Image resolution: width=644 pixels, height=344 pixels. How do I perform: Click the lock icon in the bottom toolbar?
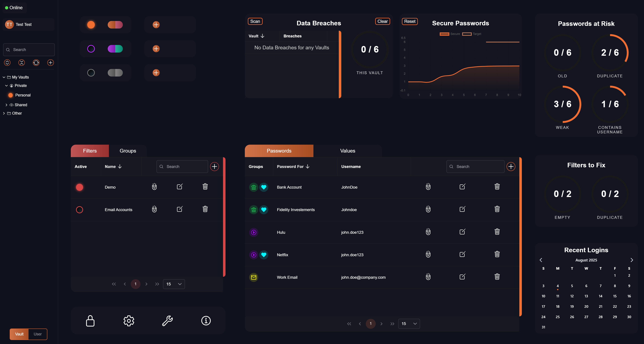click(90, 321)
